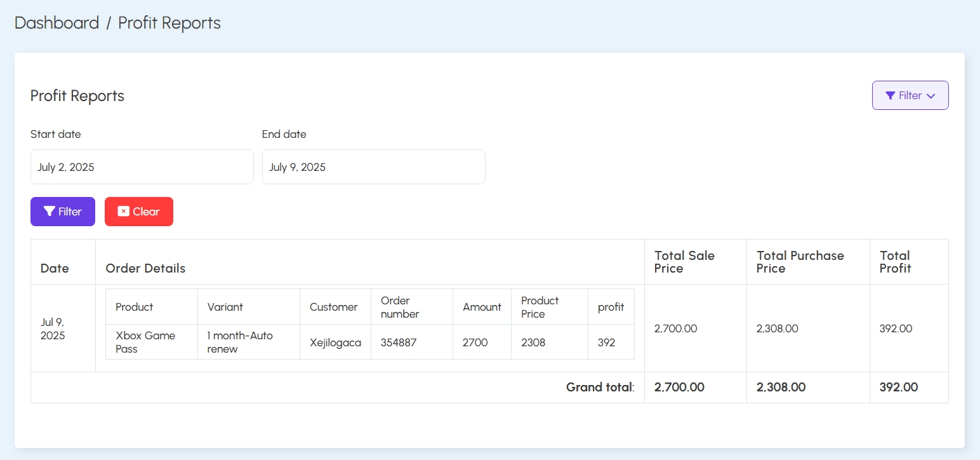Click the bold Grand total sale price 2,700.00
This screenshot has height=460, width=980.
point(679,387)
